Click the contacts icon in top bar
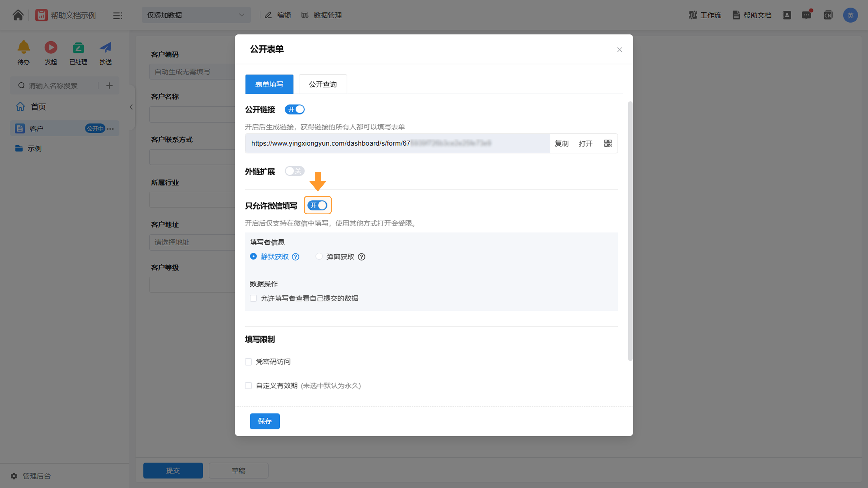Viewport: 868px width, 488px height. (787, 15)
